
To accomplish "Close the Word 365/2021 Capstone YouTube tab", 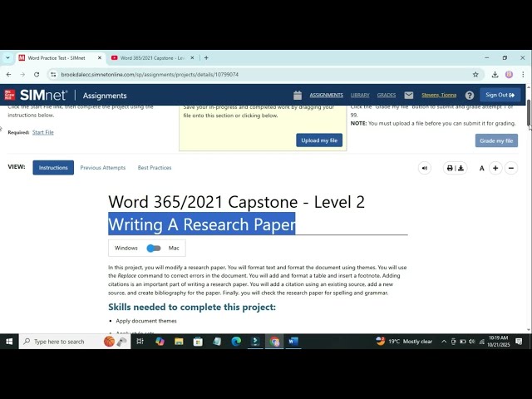I will click(x=192, y=58).
